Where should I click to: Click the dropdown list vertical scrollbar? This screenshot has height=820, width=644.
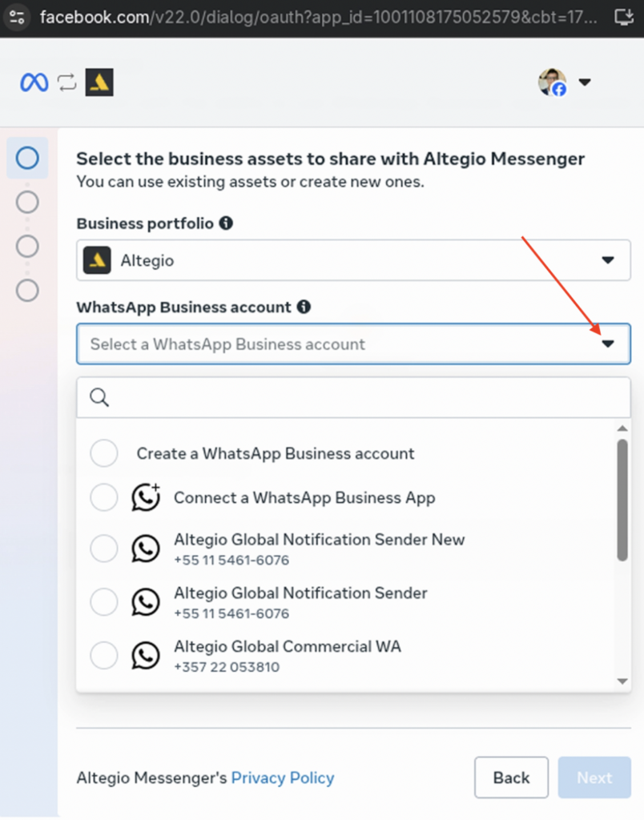(x=622, y=500)
